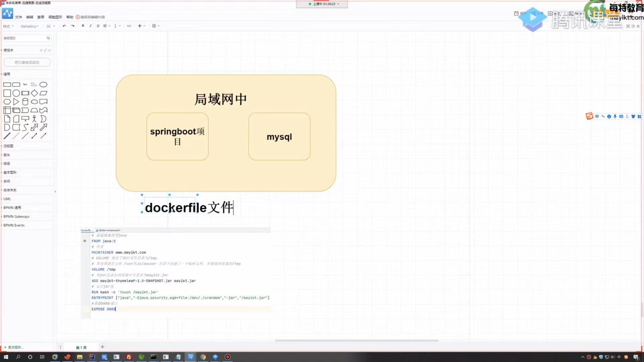Open the 调整图形 menu
This screenshot has height=362, width=644.
(x=55, y=17)
